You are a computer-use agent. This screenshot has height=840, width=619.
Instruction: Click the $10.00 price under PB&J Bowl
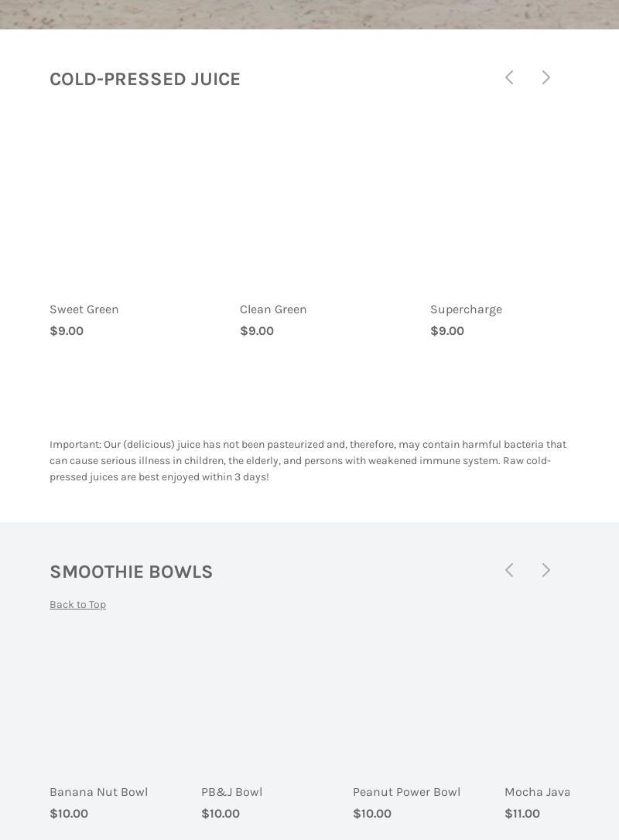tap(221, 814)
